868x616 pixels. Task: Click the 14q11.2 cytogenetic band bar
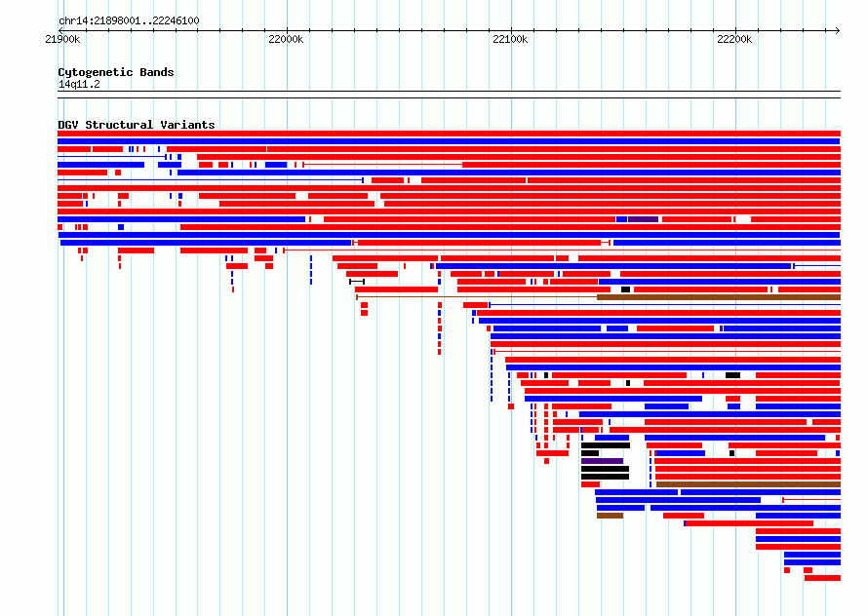point(449,95)
